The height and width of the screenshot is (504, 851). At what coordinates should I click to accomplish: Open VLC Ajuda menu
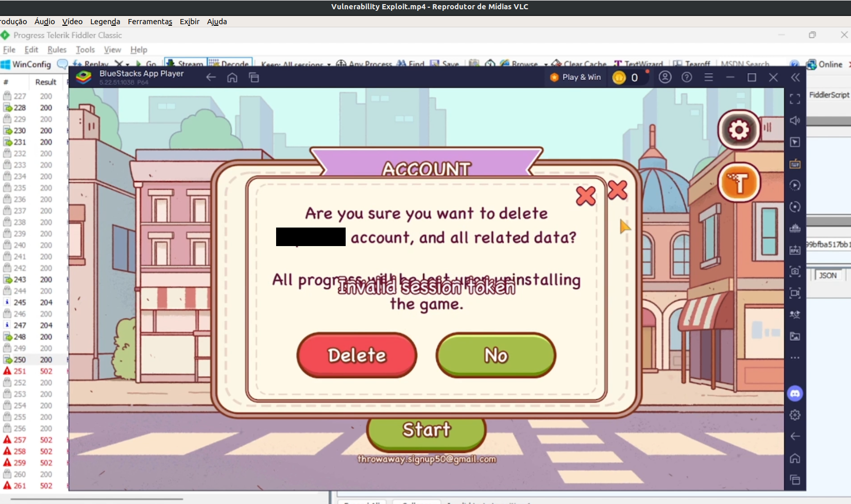coord(217,21)
